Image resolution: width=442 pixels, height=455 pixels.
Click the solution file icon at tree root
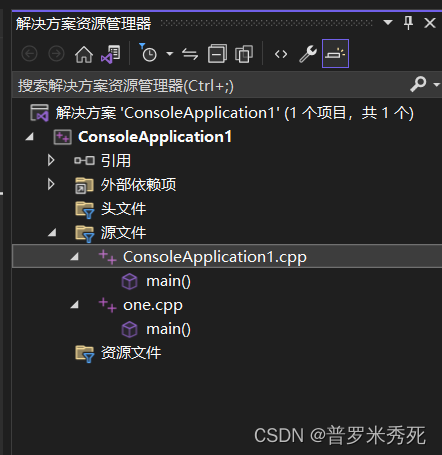39,113
